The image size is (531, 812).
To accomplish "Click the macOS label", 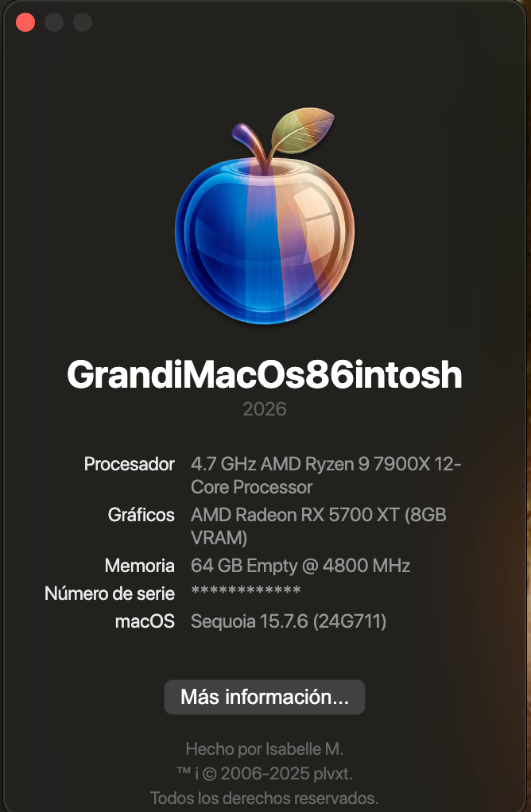I will 145,621.
